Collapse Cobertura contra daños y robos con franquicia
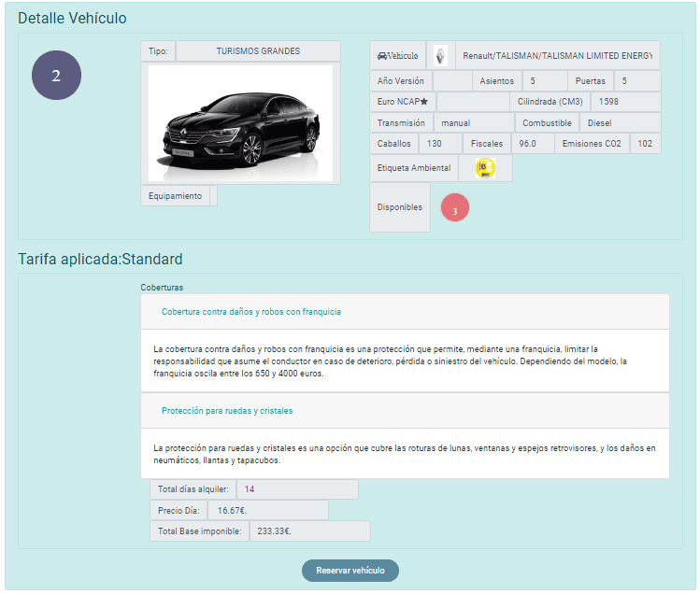 [250, 312]
